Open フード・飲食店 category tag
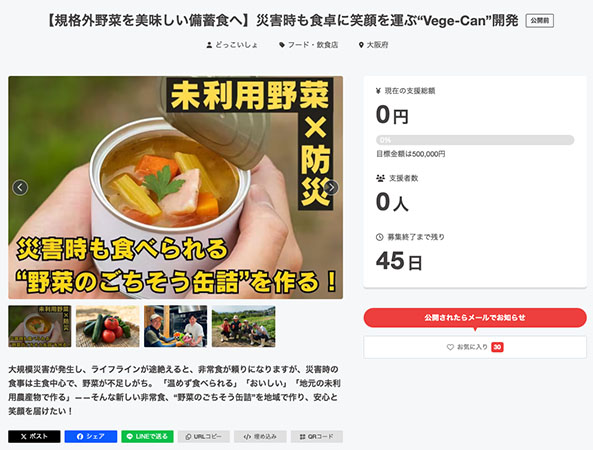Image resolution: width=593 pixels, height=450 pixels. click(309, 45)
